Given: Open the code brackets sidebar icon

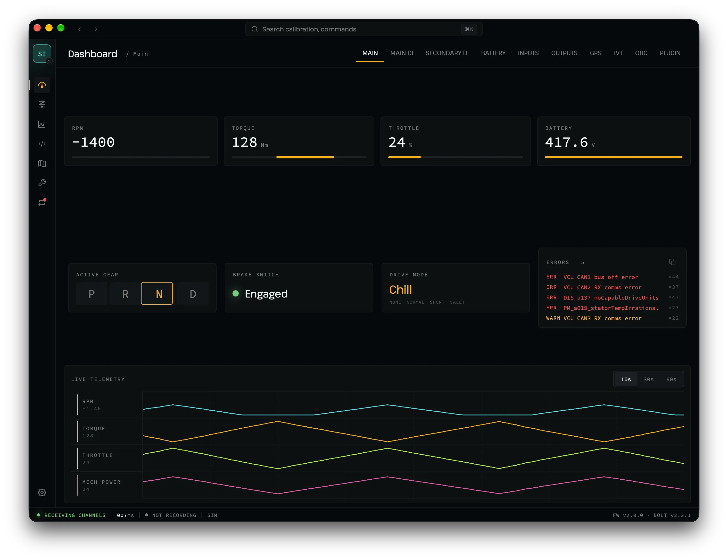Looking at the screenshot, I should [42, 143].
